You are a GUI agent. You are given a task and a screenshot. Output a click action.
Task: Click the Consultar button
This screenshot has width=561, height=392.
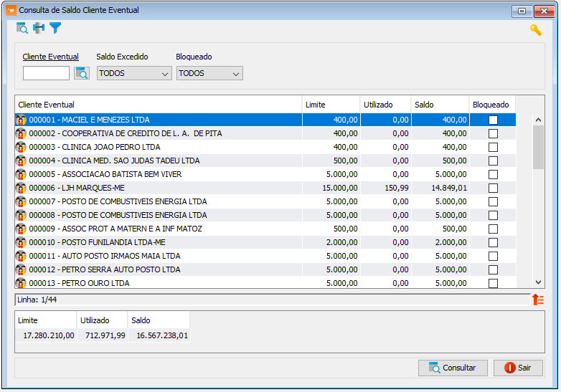(453, 368)
